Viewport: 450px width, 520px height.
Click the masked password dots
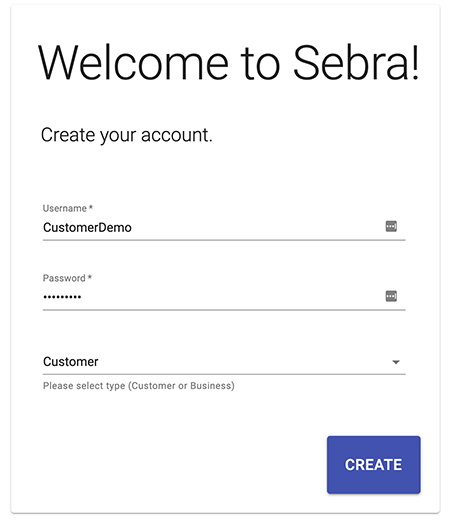(x=62, y=297)
